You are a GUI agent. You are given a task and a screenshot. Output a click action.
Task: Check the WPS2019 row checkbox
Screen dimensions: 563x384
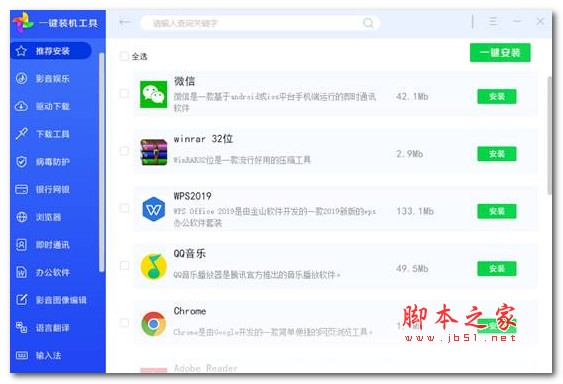(x=124, y=208)
